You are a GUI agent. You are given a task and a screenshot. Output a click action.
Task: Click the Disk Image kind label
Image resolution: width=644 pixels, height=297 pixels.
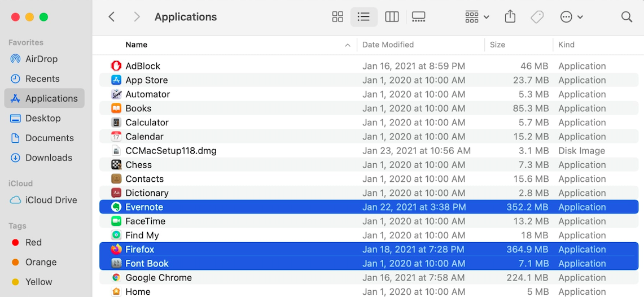click(x=581, y=151)
